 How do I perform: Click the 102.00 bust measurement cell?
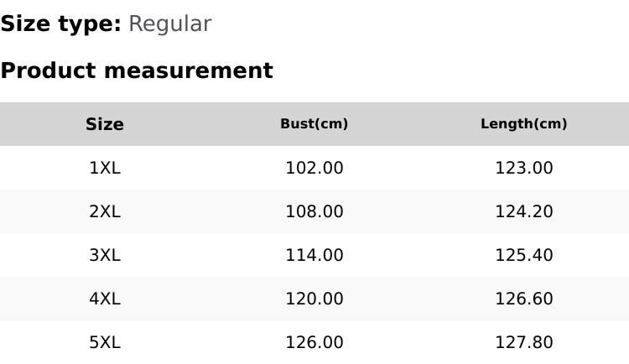tap(314, 168)
